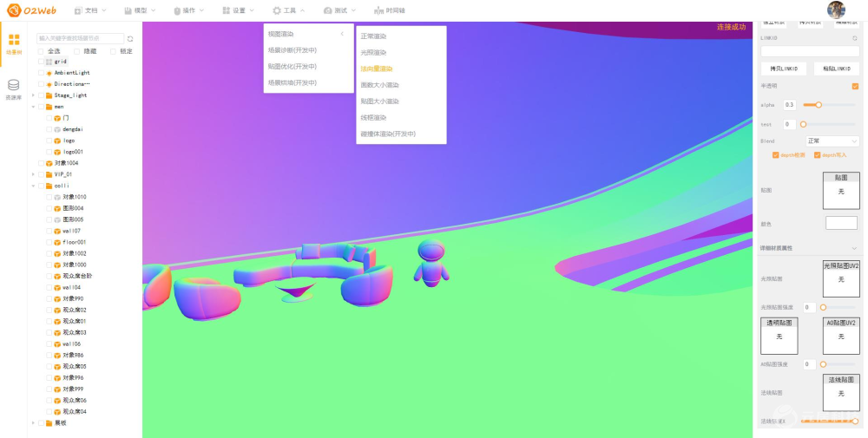Tick the checkbox for 对象1002
Screen dimensions: 868x438
pos(49,253)
